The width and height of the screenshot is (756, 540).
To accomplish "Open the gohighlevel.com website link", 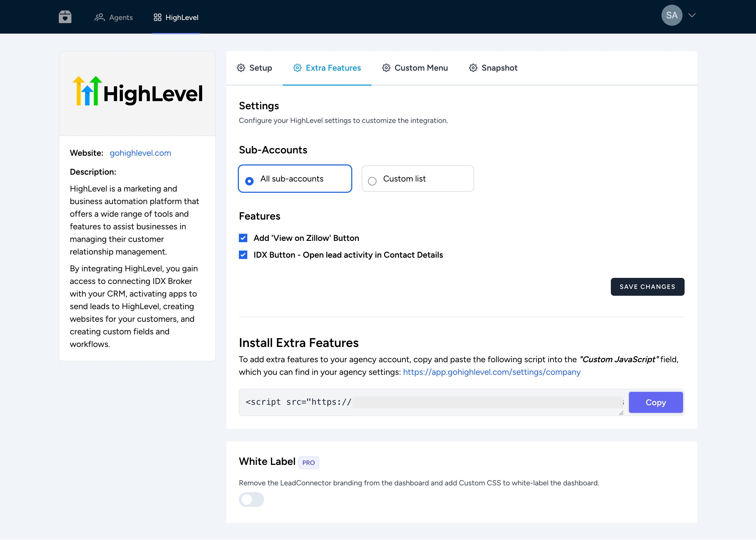I will pyautogui.click(x=140, y=153).
